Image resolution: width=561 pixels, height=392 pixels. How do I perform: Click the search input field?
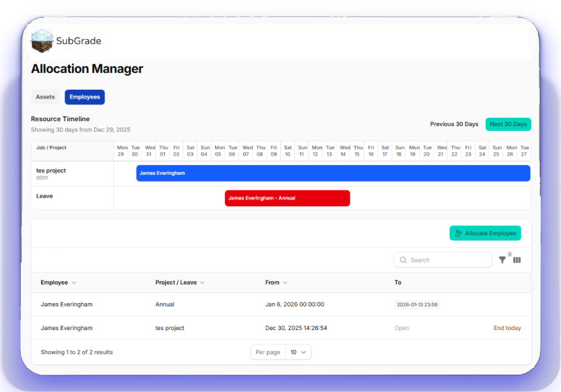(447, 260)
